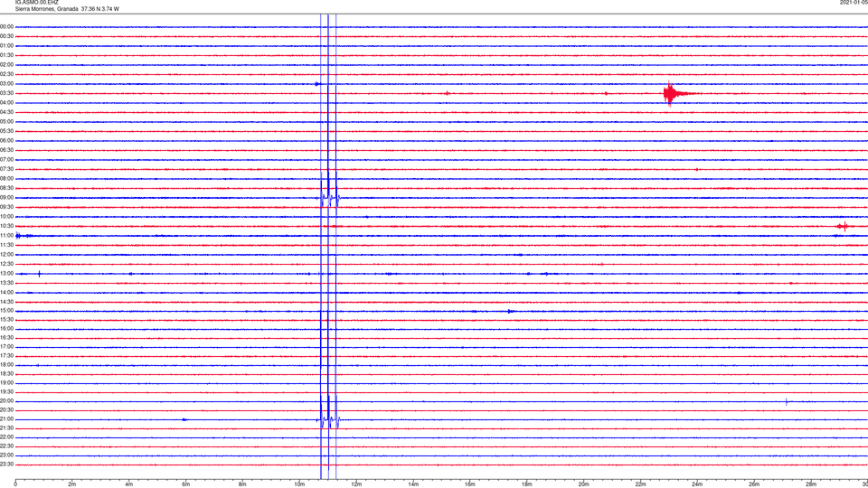Viewport: 868px width, 488px height.
Task: Select the red event near end of 10:30 trace
Action: tap(843, 226)
